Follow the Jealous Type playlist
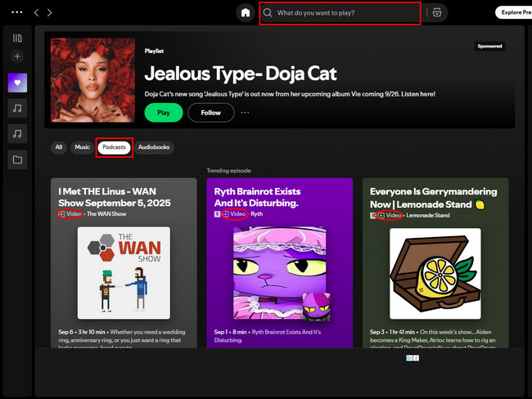The image size is (532, 399). (x=210, y=113)
